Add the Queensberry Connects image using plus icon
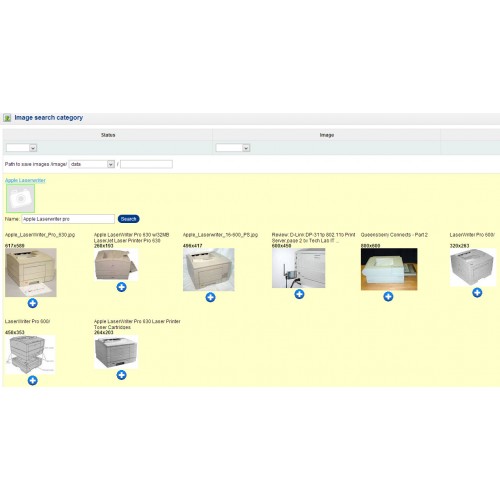The width and height of the screenshot is (500, 500). pyautogui.click(x=388, y=296)
